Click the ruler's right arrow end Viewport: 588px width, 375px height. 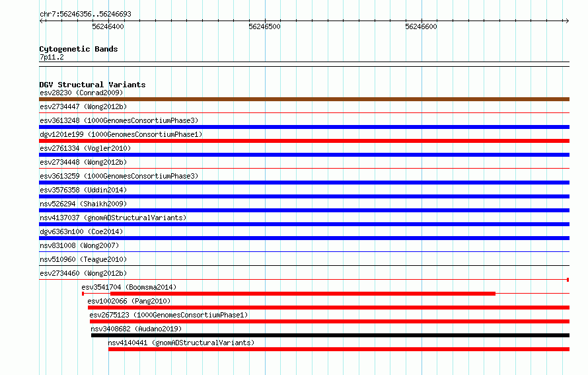click(x=567, y=21)
